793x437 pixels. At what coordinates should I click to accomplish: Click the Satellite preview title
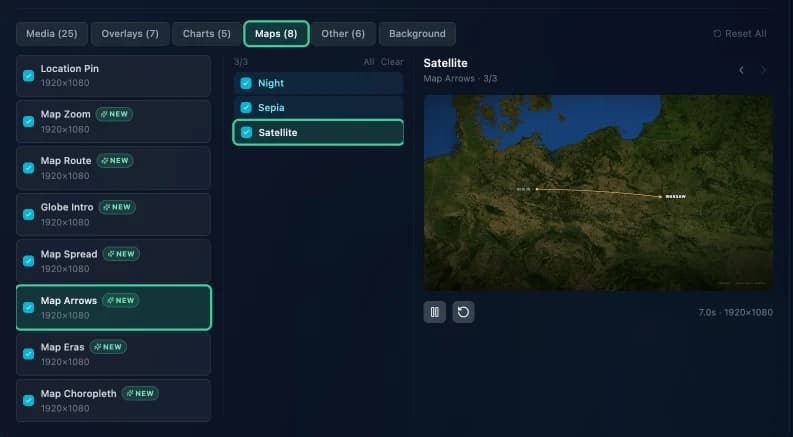click(x=446, y=63)
